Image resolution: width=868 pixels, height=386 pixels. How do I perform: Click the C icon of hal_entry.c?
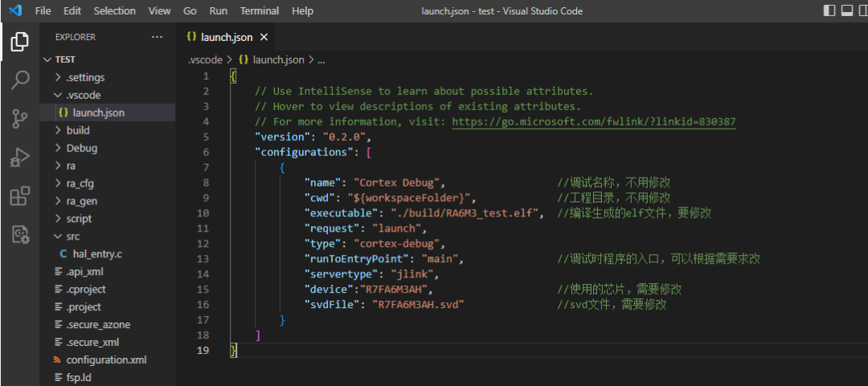[x=63, y=254]
